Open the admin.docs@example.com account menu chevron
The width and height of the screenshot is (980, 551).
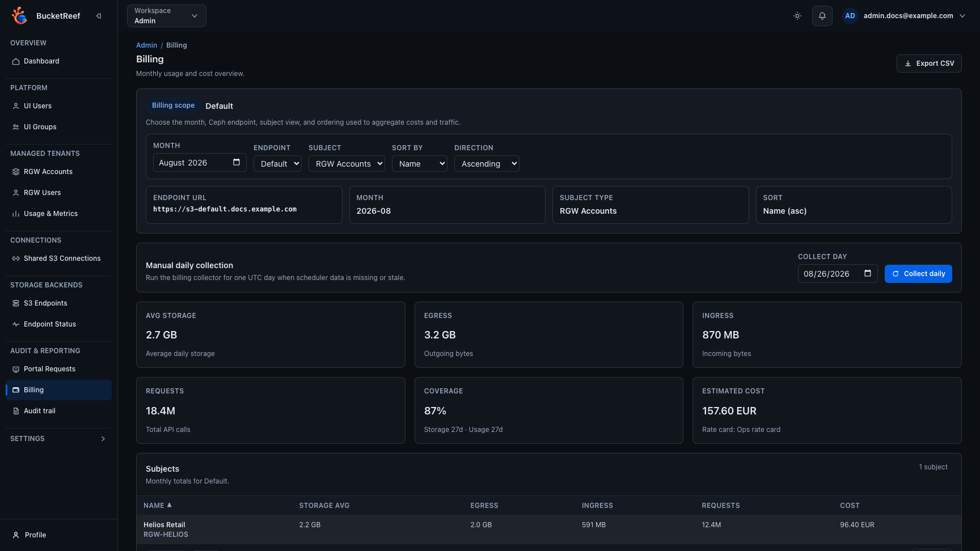pyautogui.click(x=962, y=16)
